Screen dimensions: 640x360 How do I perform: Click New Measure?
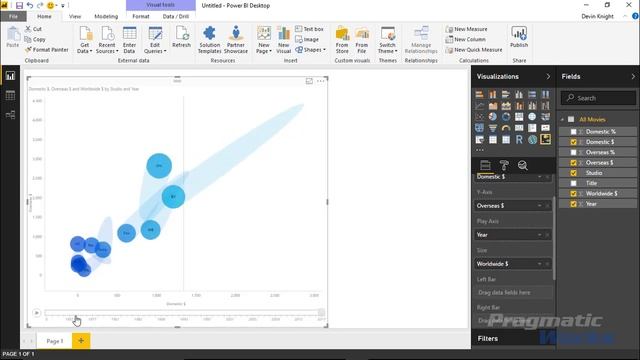coord(466,29)
